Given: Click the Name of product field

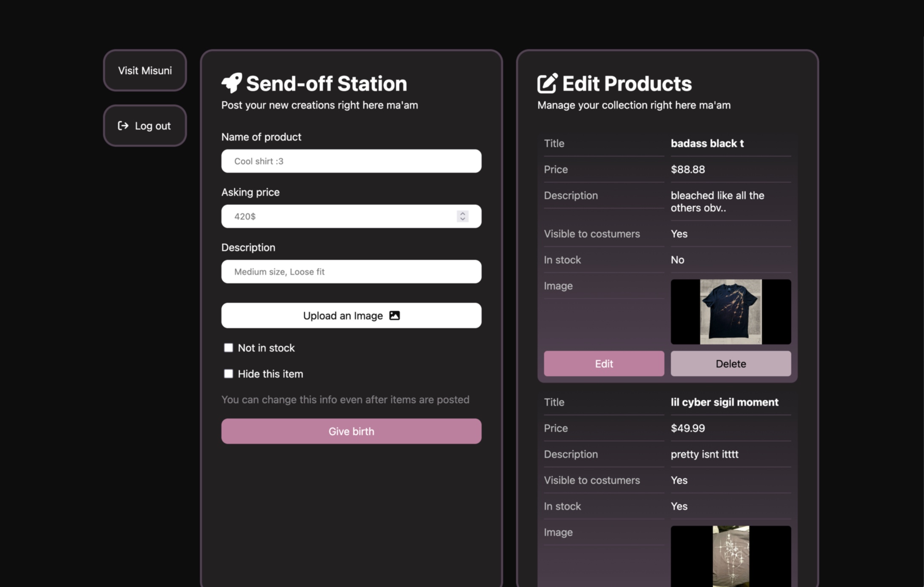Looking at the screenshot, I should 351,161.
